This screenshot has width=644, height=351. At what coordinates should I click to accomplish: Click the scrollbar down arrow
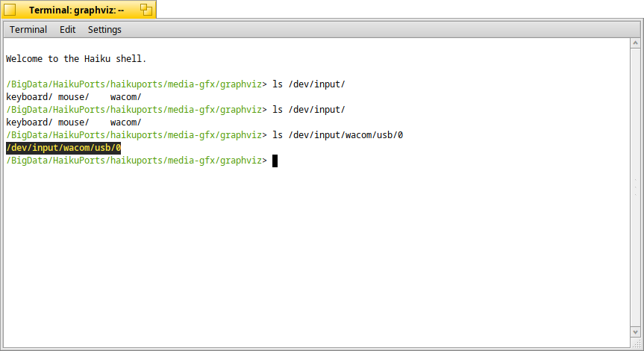[x=635, y=332]
